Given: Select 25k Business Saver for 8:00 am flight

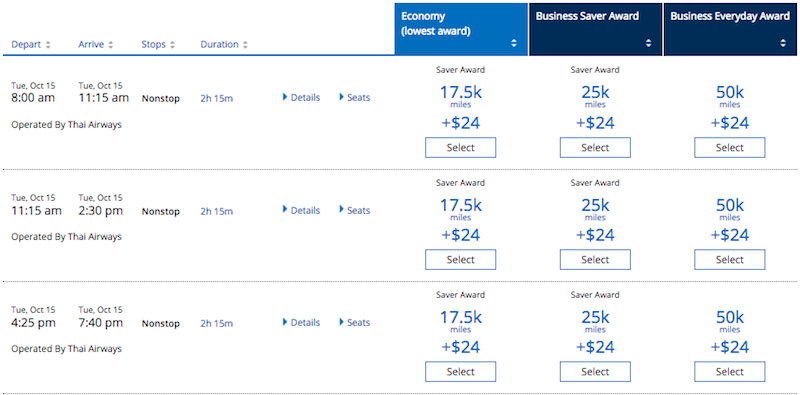Looking at the screenshot, I should point(595,147).
